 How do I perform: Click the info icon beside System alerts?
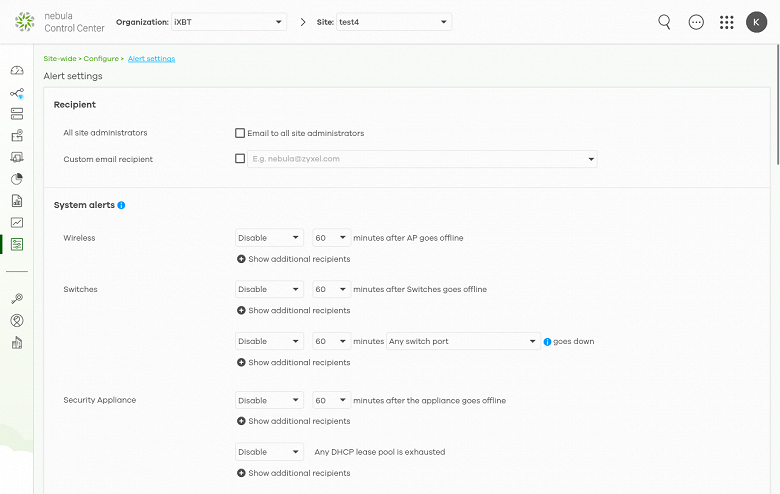[x=121, y=205]
